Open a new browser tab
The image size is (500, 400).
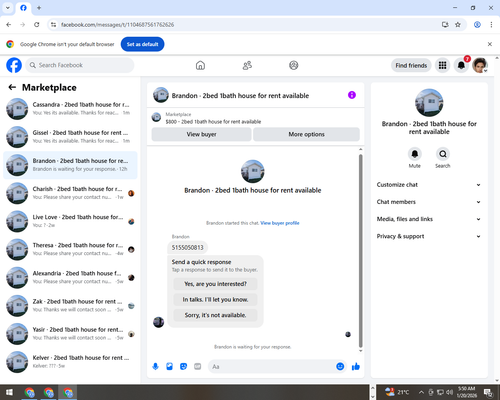click(x=39, y=8)
